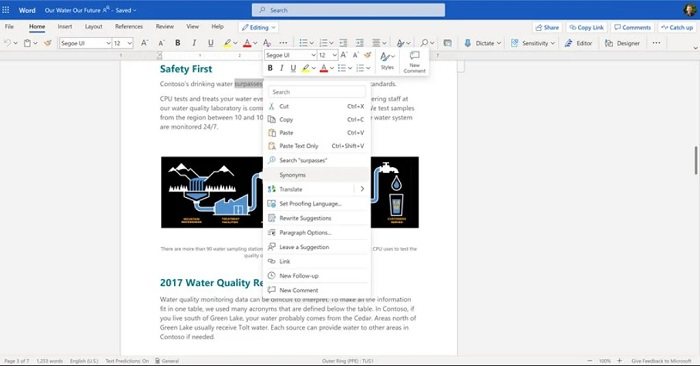
Task: Click Give Feedback to Microsoft
Action: tap(661, 361)
